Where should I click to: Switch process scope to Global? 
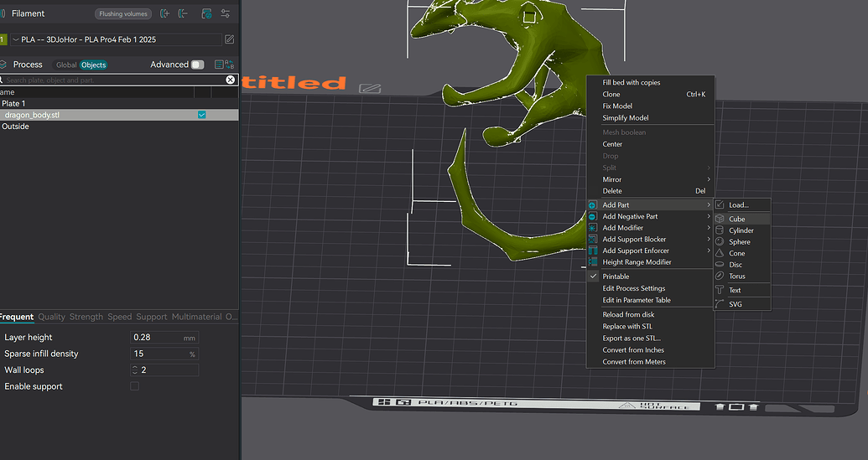[x=66, y=65]
